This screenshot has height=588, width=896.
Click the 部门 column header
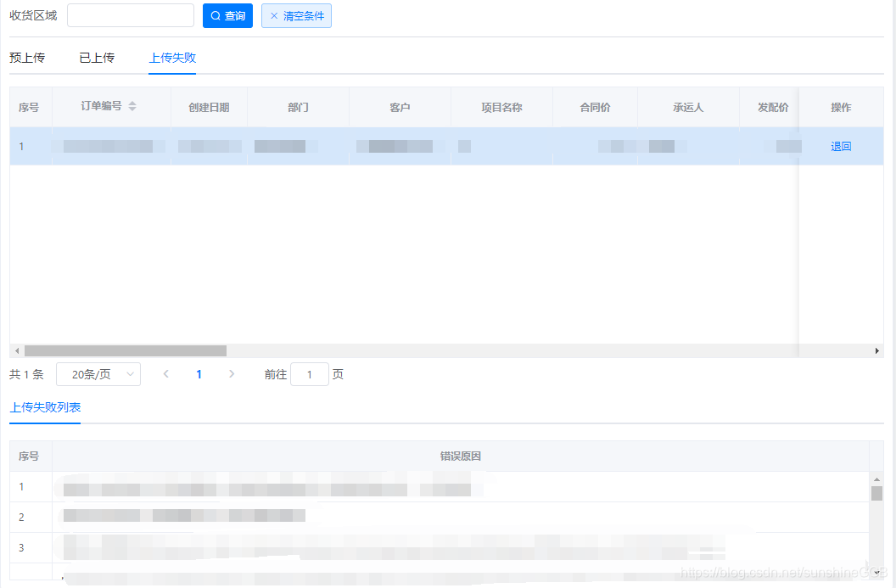pyautogui.click(x=299, y=108)
